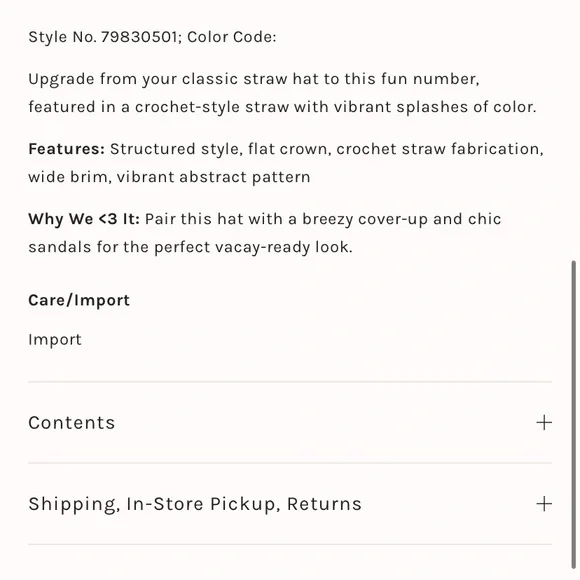580x580 pixels.
Task: Expand Shipping, In-Store Pickup, Returns label
Action: 195,504
